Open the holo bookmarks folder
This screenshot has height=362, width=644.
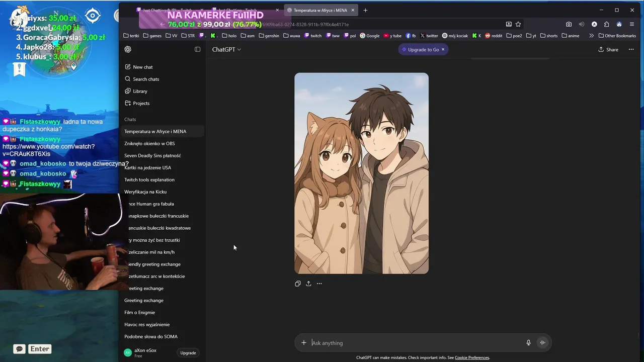pos(229,36)
